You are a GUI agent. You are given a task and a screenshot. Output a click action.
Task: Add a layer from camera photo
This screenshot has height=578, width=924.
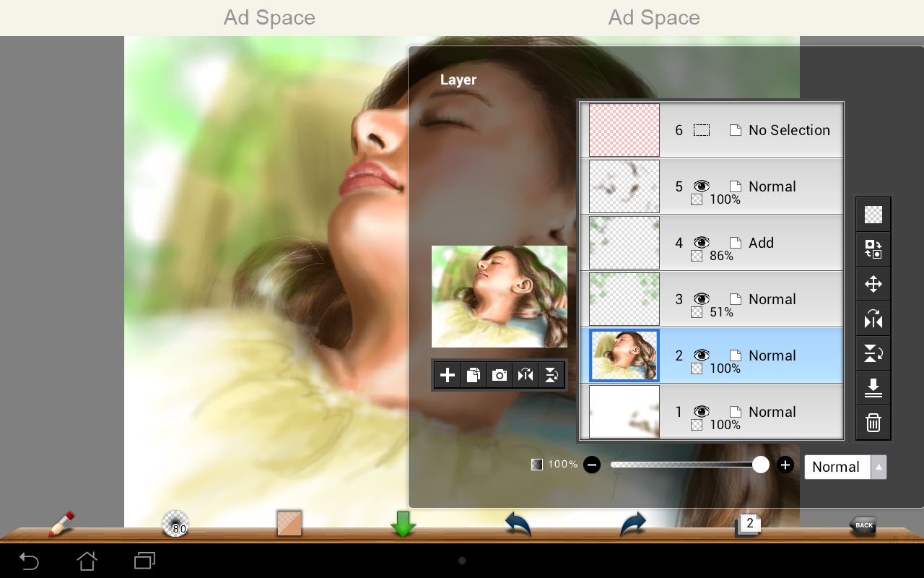[x=500, y=375]
